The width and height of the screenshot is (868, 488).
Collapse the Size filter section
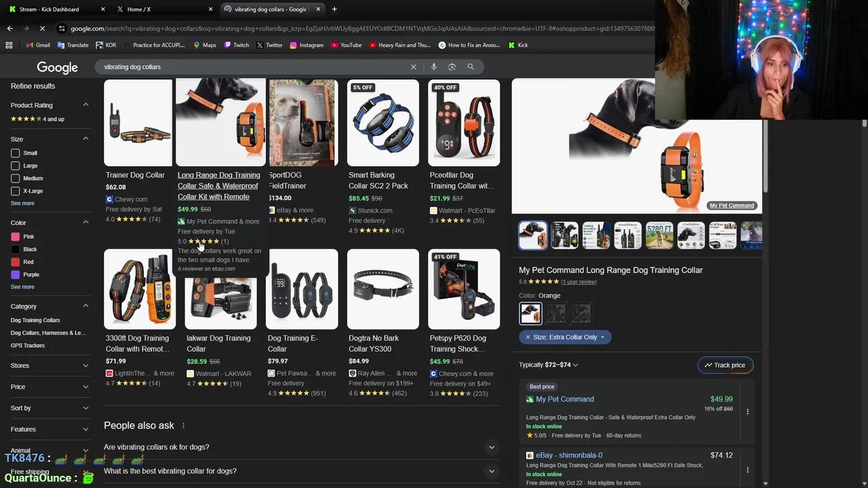[x=85, y=139]
